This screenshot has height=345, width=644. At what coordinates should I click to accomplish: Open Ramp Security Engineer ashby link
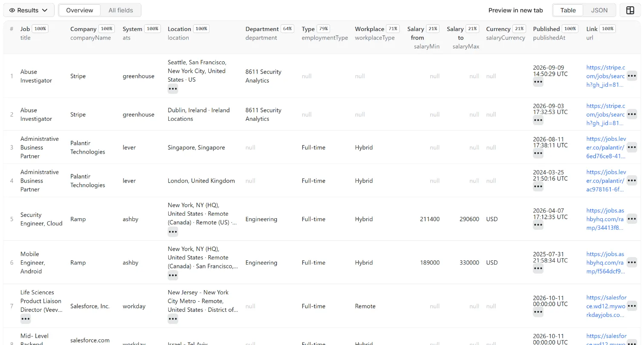pos(605,219)
